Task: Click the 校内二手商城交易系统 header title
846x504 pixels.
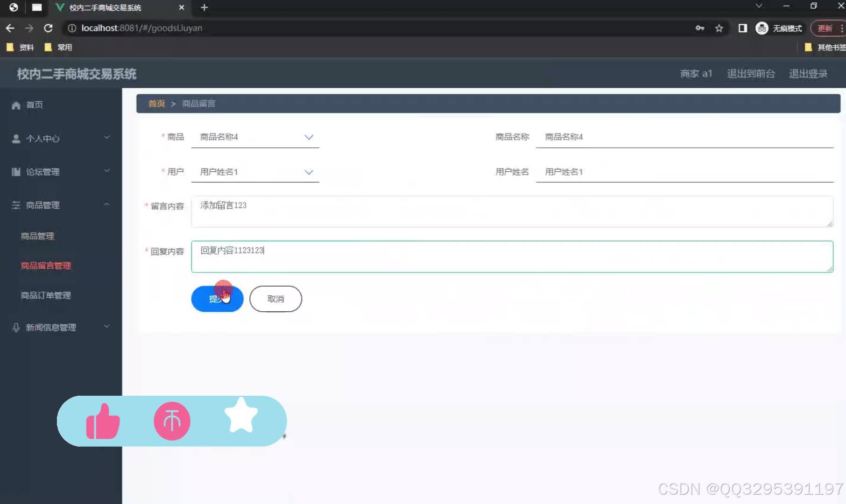Action: pyautogui.click(x=77, y=74)
